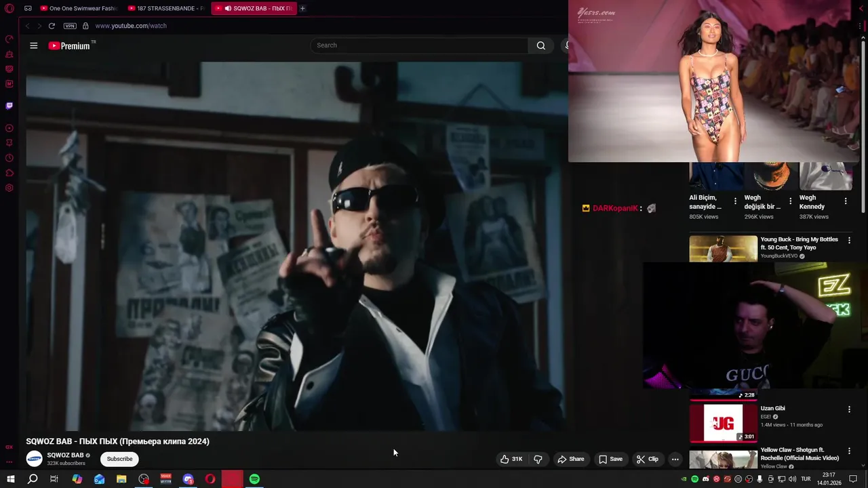Open options for Young Buck Bring My Bottles
Image resolution: width=868 pixels, height=488 pixels.
click(x=849, y=240)
